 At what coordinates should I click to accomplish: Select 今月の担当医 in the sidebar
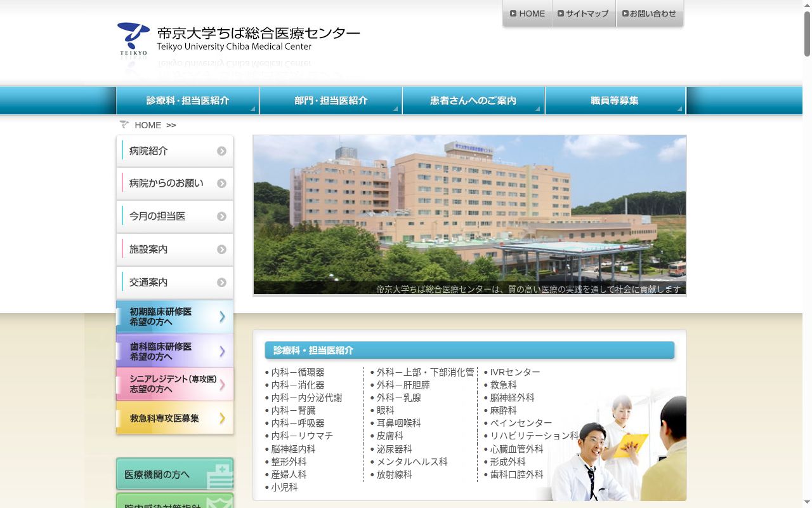coord(174,217)
